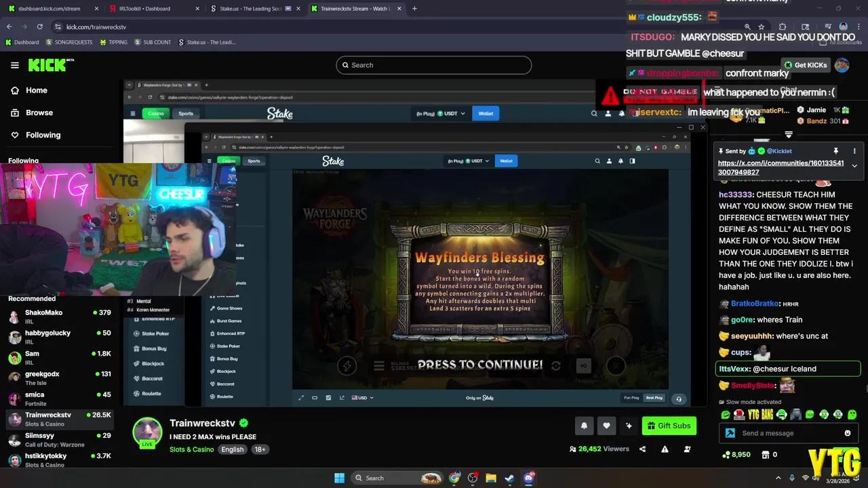
Task: Select Fun Play mode in Stake
Action: 631,398
